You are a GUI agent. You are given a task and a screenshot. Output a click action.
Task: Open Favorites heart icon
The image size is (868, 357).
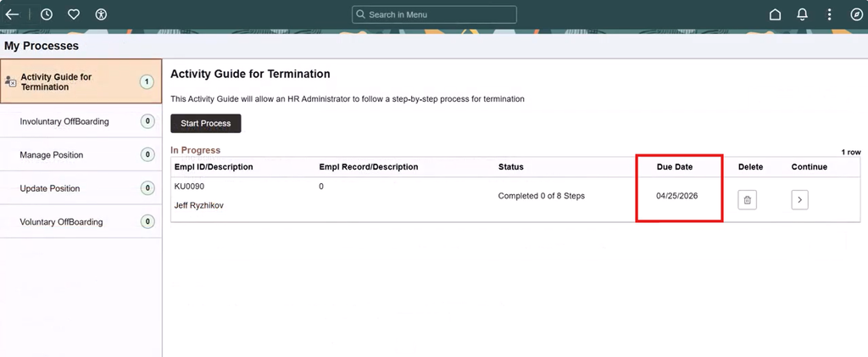point(74,14)
